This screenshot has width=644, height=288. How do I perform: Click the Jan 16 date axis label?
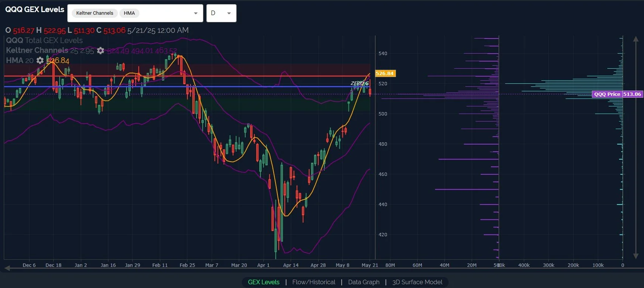(108, 265)
